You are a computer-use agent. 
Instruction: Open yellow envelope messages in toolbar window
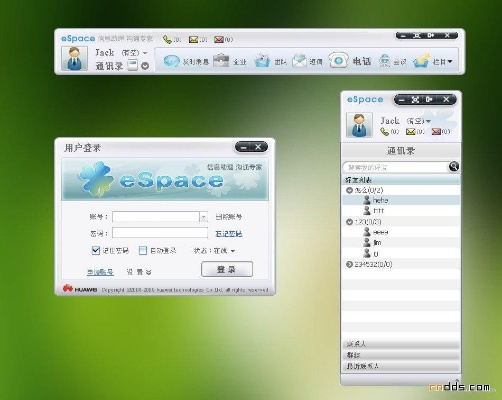tap(193, 40)
